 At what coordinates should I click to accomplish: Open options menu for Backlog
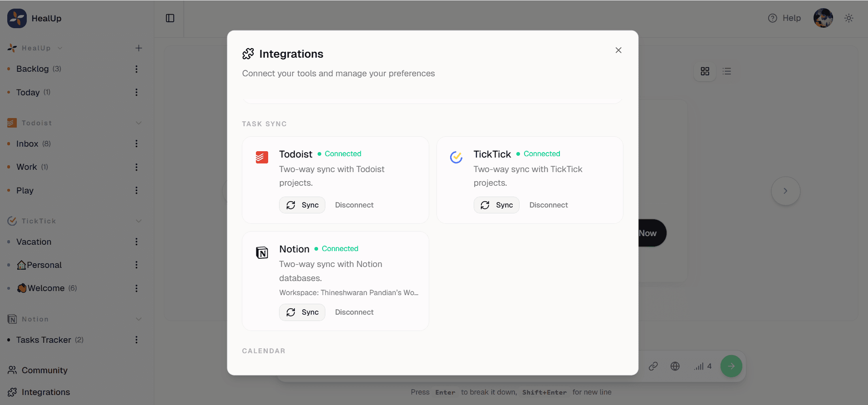pos(136,69)
